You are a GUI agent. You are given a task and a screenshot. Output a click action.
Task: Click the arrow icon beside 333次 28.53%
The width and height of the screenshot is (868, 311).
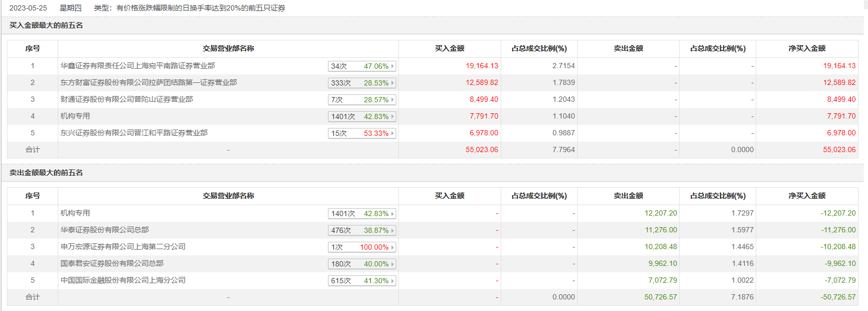[392, 83]
